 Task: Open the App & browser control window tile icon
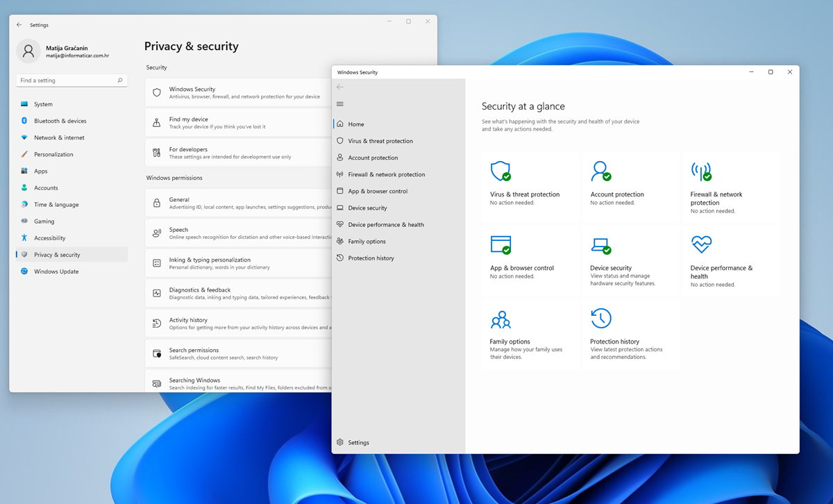(x=500, y=244)
